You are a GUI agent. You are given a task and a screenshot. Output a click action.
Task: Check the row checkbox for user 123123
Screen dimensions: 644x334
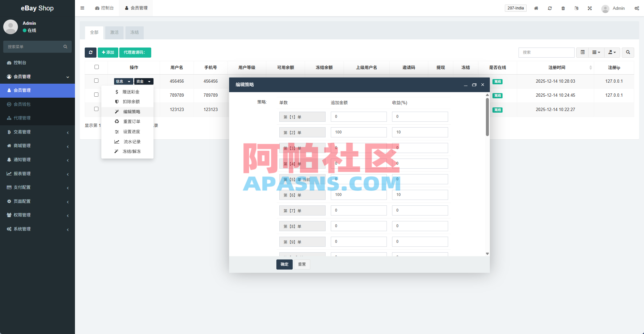point(96,109)
